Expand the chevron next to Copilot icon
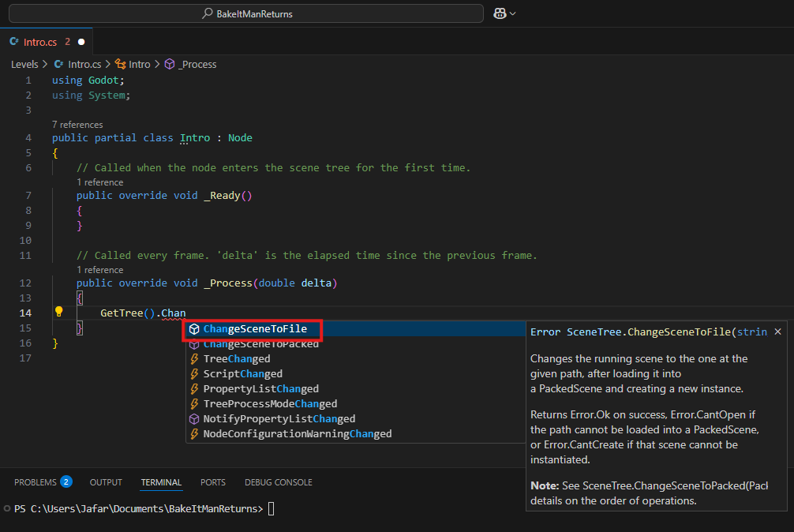794x532 pixels. coord(512,13)
